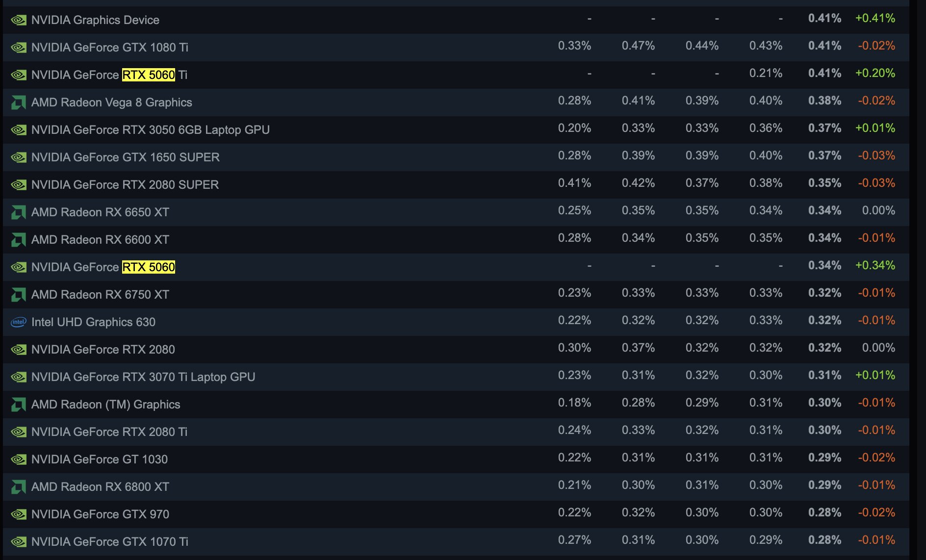Click the NVIDIA icon next to GT 1030
Image resolution: width=926 pixels, height=560 pixels.
point(19,459)
